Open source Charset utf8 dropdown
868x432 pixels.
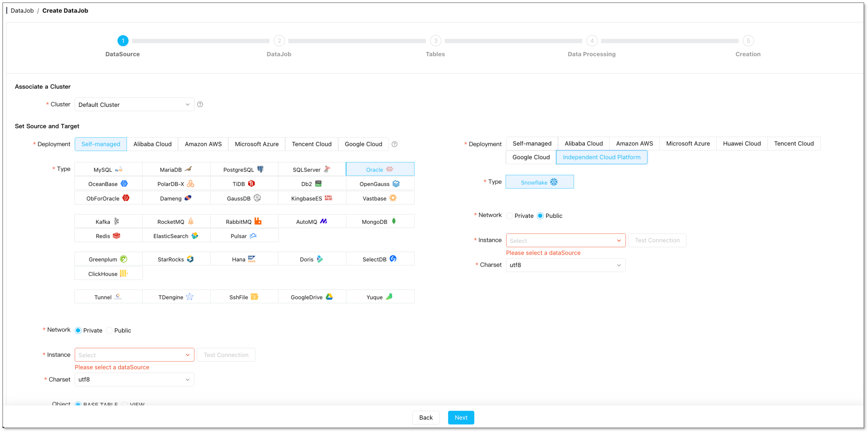pyautogui.click(x=134, y=379)
